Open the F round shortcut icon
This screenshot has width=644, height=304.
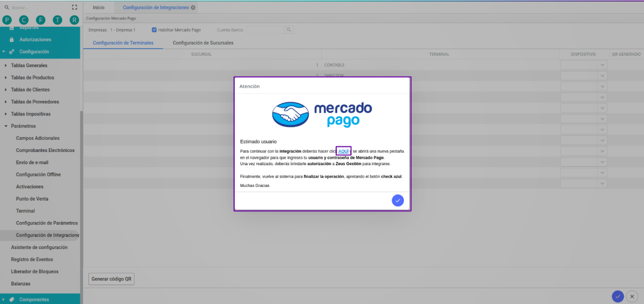(41, 20)
